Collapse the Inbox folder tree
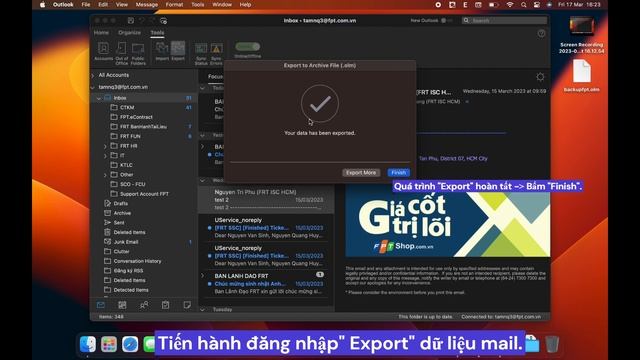The width and height of the screenshot is (640, 360). pos(99,98)
